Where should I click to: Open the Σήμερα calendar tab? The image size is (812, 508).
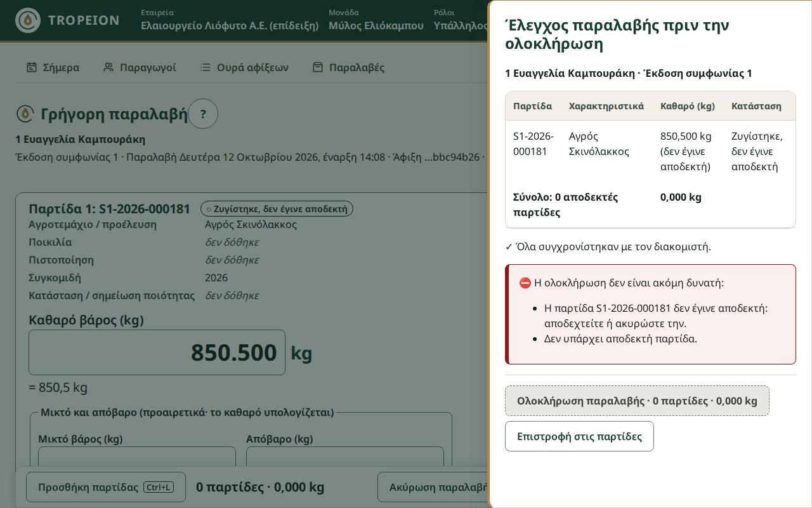coord(53,67)
